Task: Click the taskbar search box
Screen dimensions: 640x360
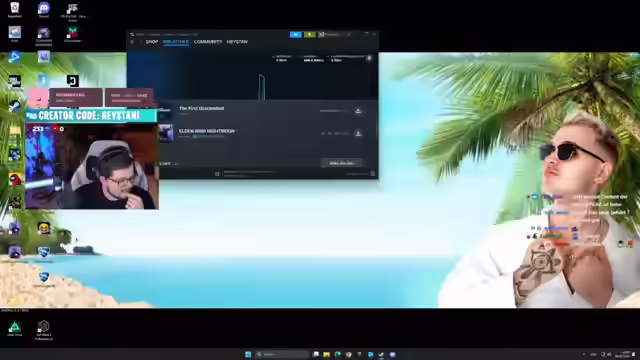Action: point(282,354)
